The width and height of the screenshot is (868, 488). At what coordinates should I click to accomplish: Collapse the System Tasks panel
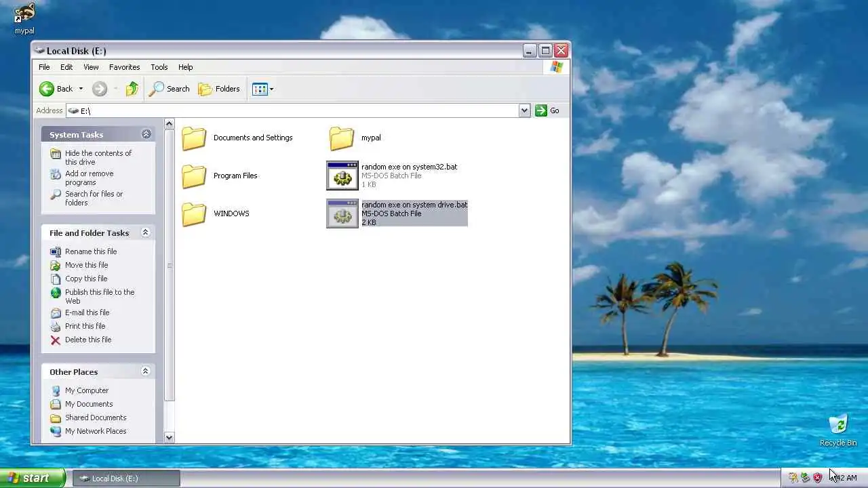point(146,134)
